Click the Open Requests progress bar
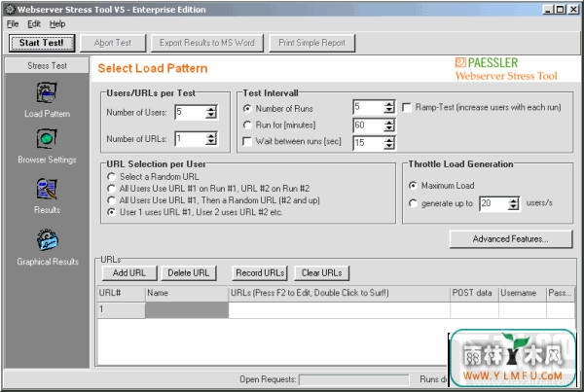Viewport: 584px width, 392px height. 354,380
